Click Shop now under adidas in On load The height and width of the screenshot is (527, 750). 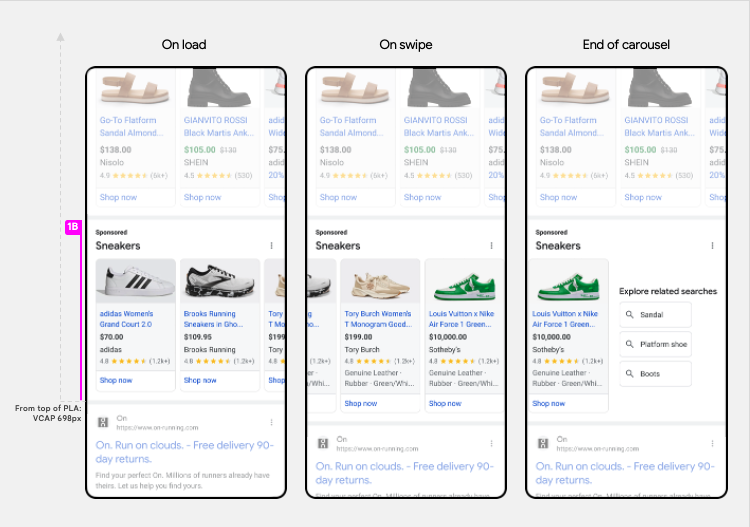pos(116,380)
